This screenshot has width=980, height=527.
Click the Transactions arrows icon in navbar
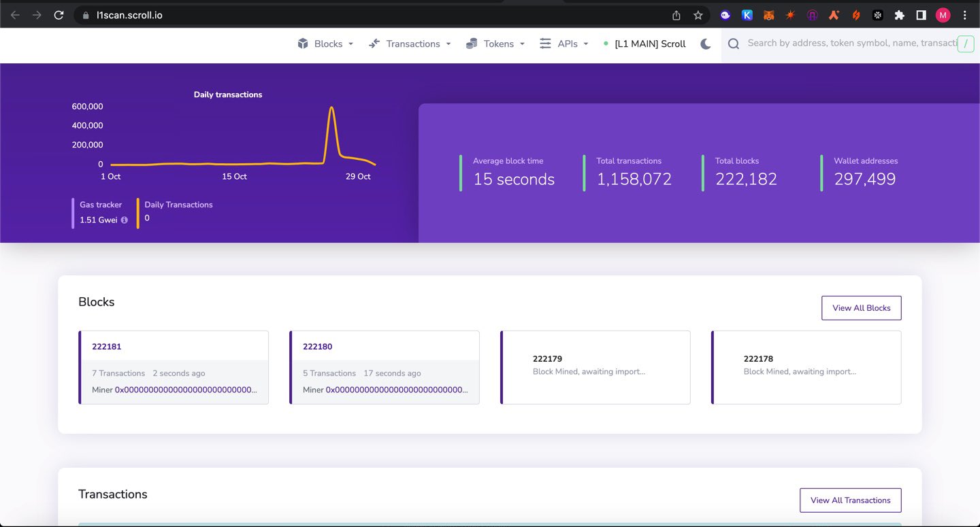click(374, 44)
